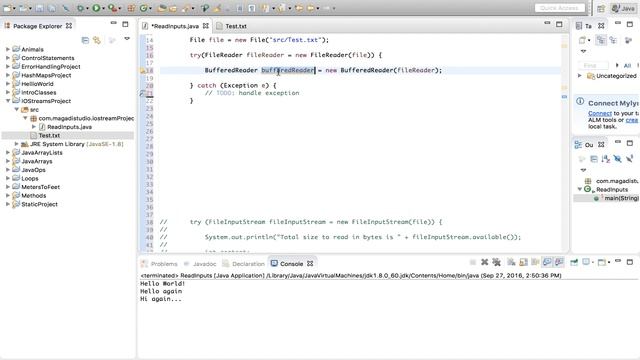Click Remove Launch in Console toolbar
Viewport: 640px width, 360px height.
tap(485, 262)
